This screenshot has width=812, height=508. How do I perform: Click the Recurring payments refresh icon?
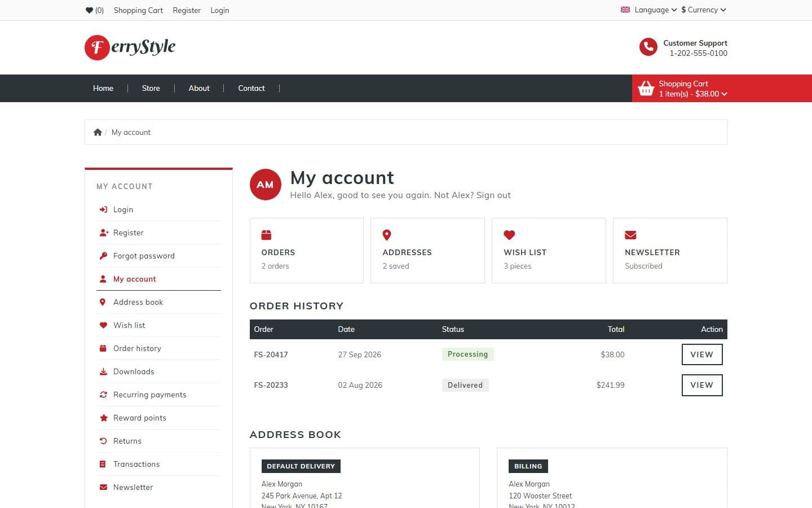point(103,395)
